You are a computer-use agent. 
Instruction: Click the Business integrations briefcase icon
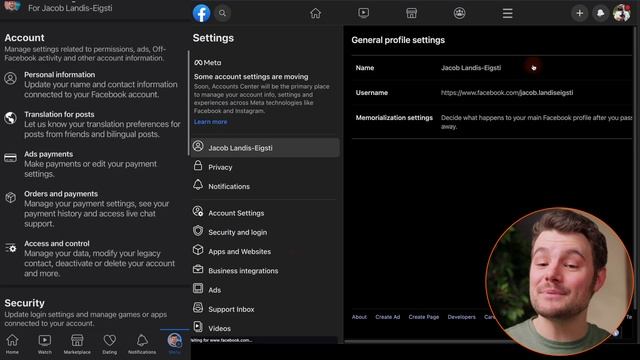point(198,269)
